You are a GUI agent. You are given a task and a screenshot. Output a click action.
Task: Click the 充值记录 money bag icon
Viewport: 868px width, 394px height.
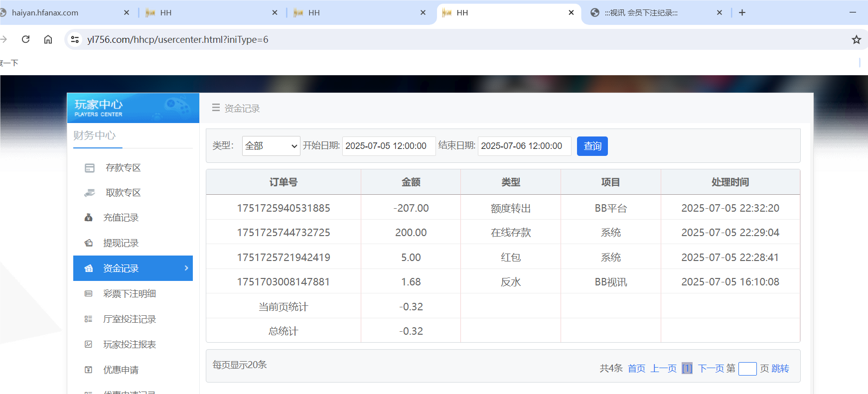pos(89,218)
